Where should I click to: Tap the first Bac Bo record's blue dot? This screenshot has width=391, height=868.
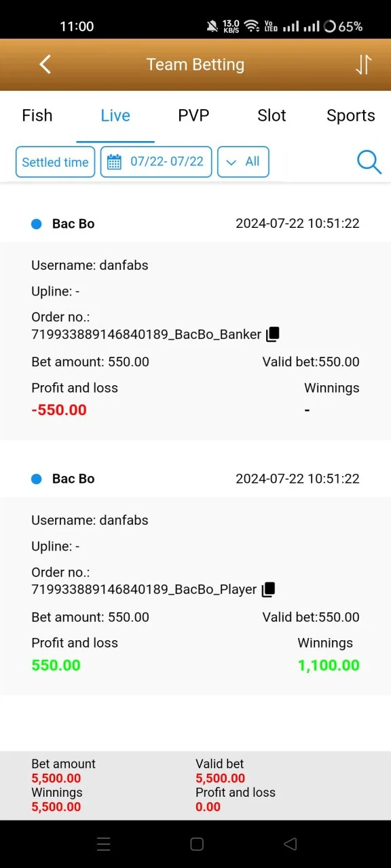coord(37,224)
